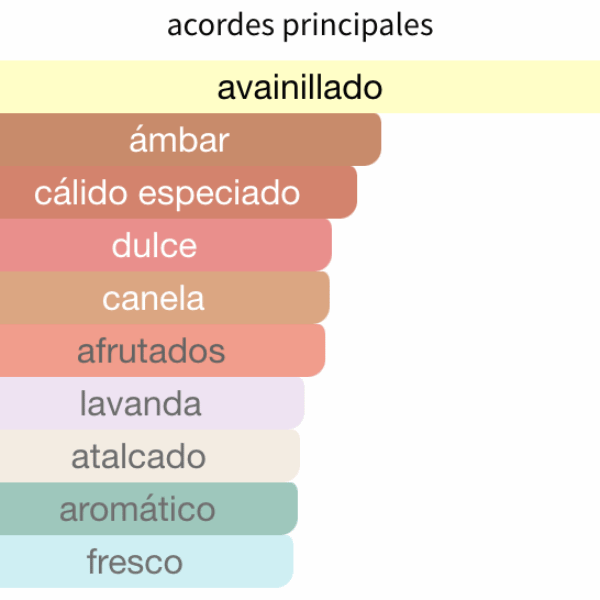Select the ámbar accord bar
Screen dimensions: 600x600
pyautogui.click(x=191, y=140)
